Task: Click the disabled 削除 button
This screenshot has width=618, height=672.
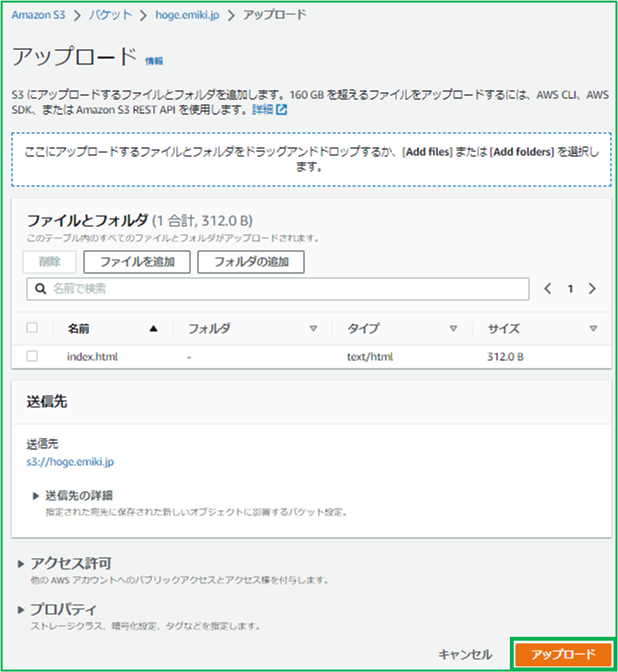Action: tap(49, 262)
